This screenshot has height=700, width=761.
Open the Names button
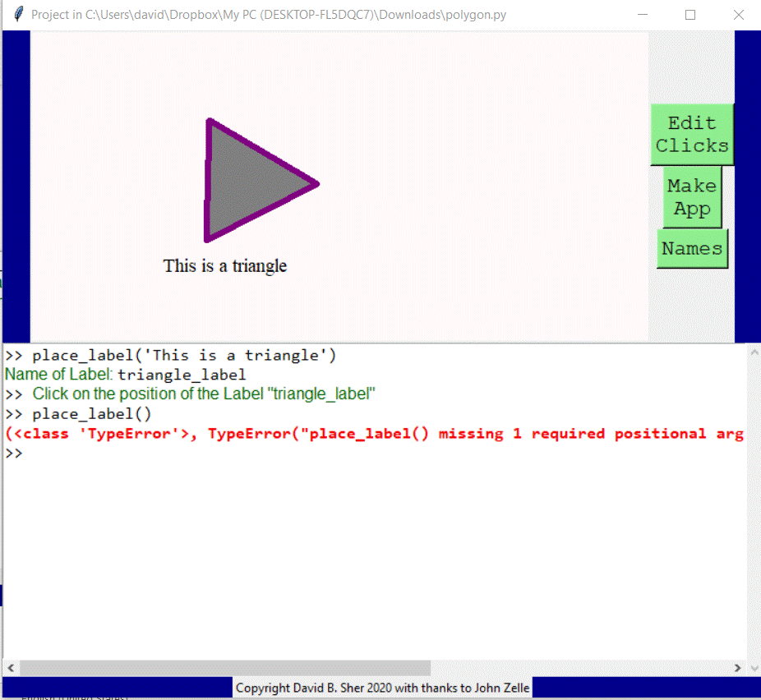pyautogui.click(x=692, y=248)
